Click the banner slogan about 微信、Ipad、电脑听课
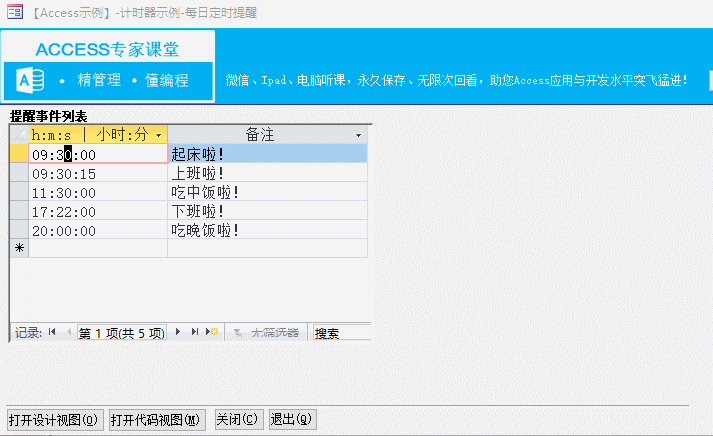 click(x=456, y=80)
